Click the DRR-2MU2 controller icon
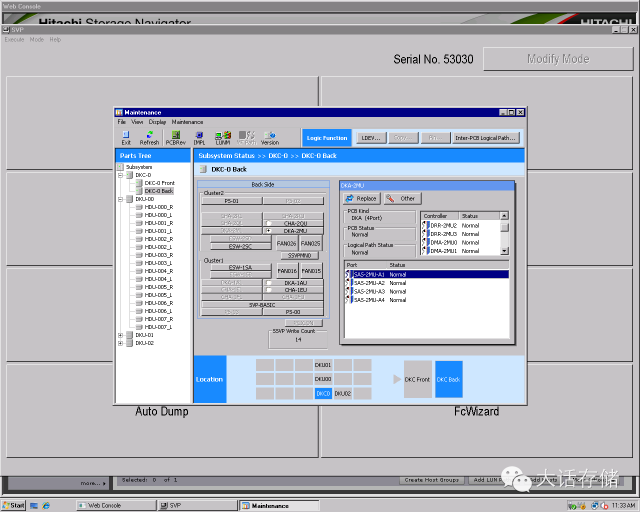640x512 pixels. tap(426, 225)
